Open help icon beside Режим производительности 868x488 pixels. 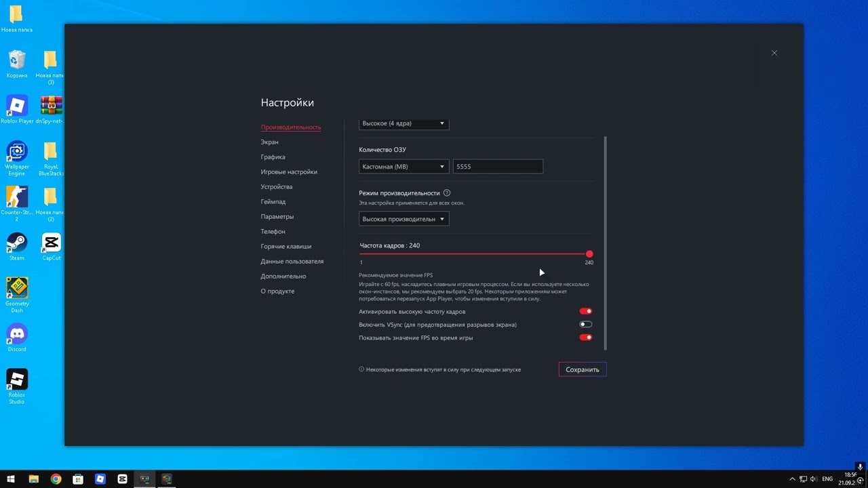447,193
